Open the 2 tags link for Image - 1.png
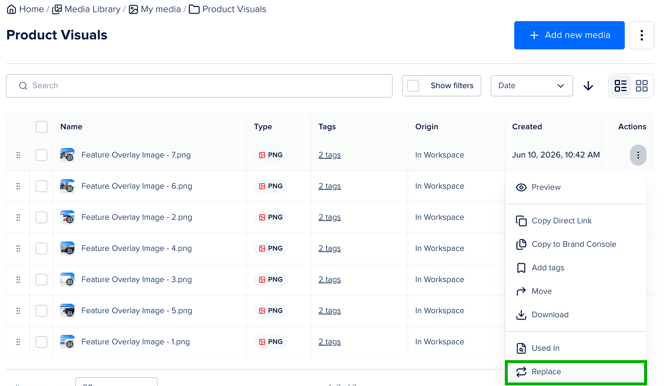The image size is (670, 386). coord(329,342)
